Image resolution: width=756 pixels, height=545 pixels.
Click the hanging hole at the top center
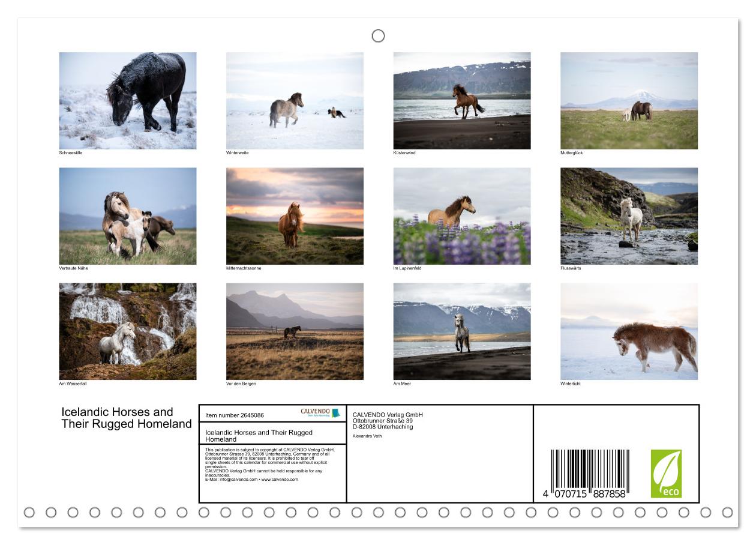pos(378,36)
